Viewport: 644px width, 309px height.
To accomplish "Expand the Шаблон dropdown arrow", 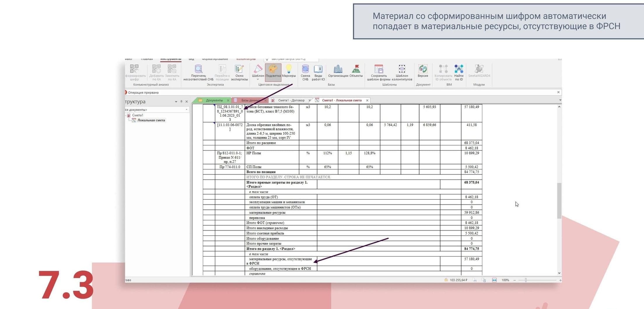I will tap(258, 79).
